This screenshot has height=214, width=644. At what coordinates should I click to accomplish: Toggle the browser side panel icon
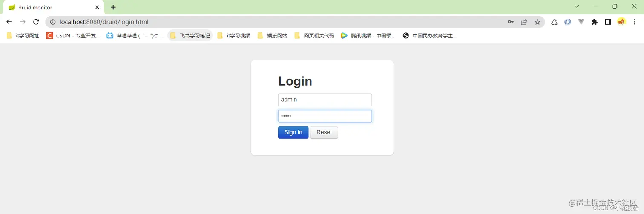608,22
